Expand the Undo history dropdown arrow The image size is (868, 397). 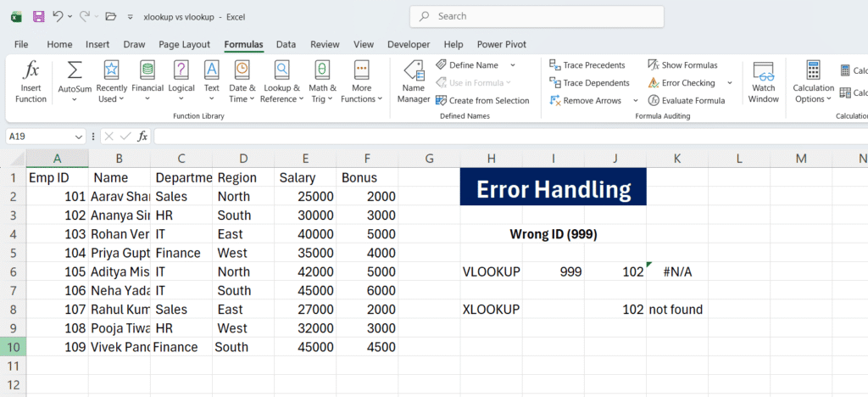[x=70, y=17]
